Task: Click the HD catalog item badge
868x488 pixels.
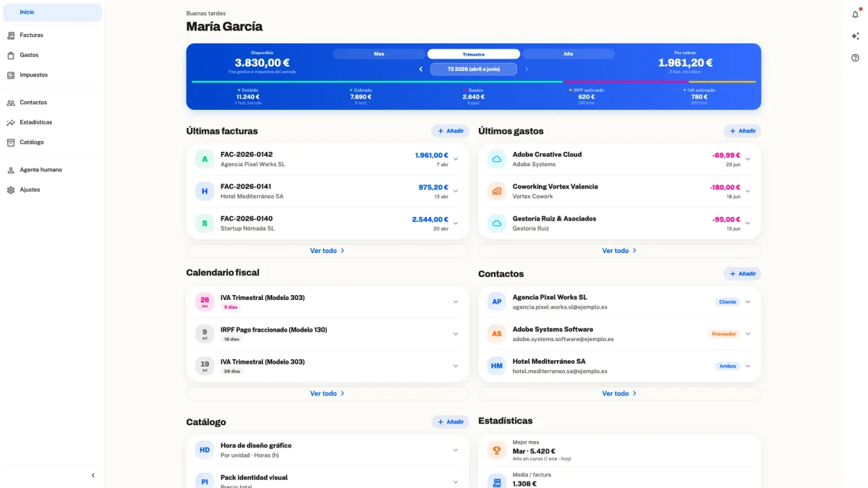Action: 205,450
